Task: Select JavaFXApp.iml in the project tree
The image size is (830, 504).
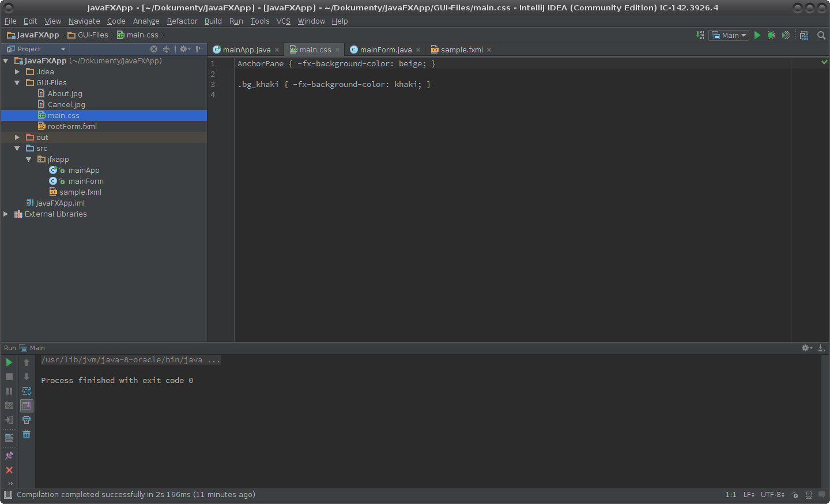Action: (60, 203)
